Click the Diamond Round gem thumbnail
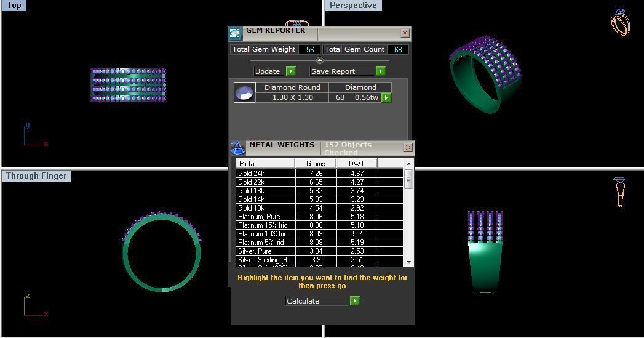The height and width of the screenshot is (338, 644). [x=244, y=92]
